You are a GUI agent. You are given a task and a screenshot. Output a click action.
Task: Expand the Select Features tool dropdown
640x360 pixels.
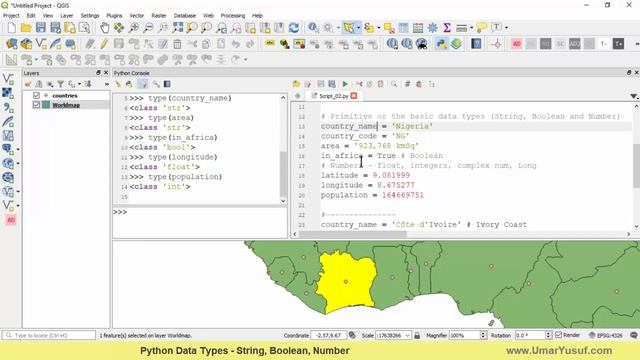pyautogui.click(x=359, y=28)
